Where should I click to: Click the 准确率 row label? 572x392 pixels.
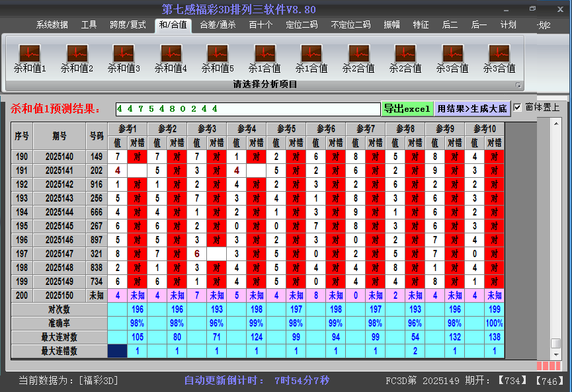[x=59, y=323]
